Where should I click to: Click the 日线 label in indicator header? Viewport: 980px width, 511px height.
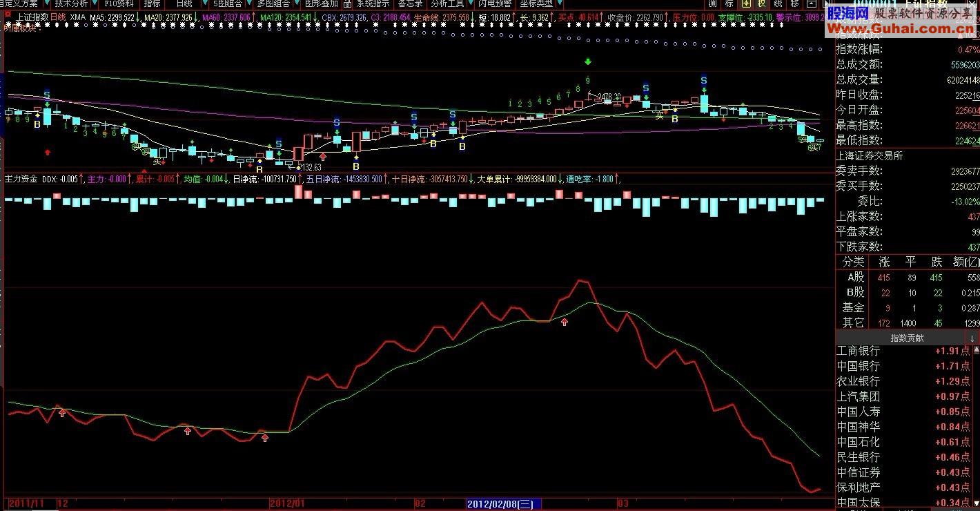[x=59, y=17]
